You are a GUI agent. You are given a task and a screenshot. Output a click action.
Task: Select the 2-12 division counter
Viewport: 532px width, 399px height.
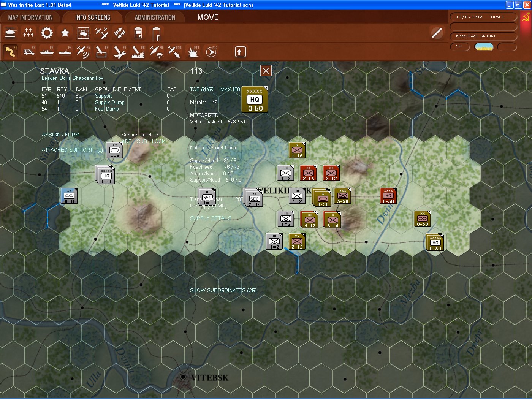click(297, 242)
